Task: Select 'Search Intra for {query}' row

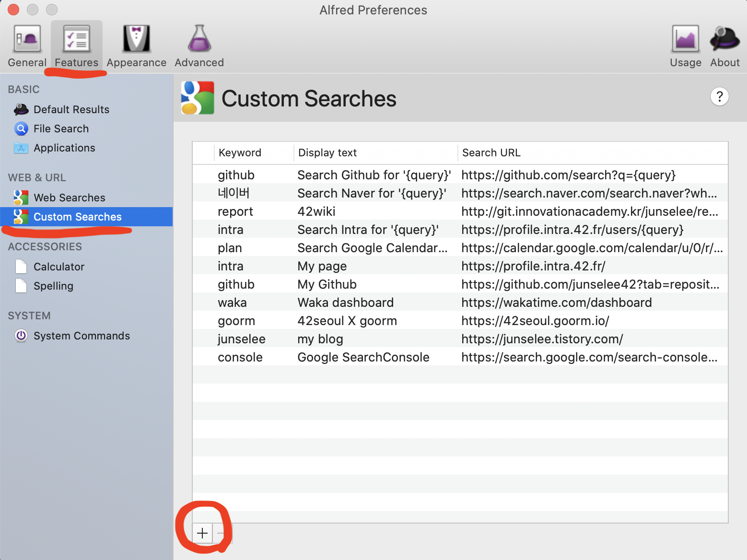Action: [x=460, y=230]
